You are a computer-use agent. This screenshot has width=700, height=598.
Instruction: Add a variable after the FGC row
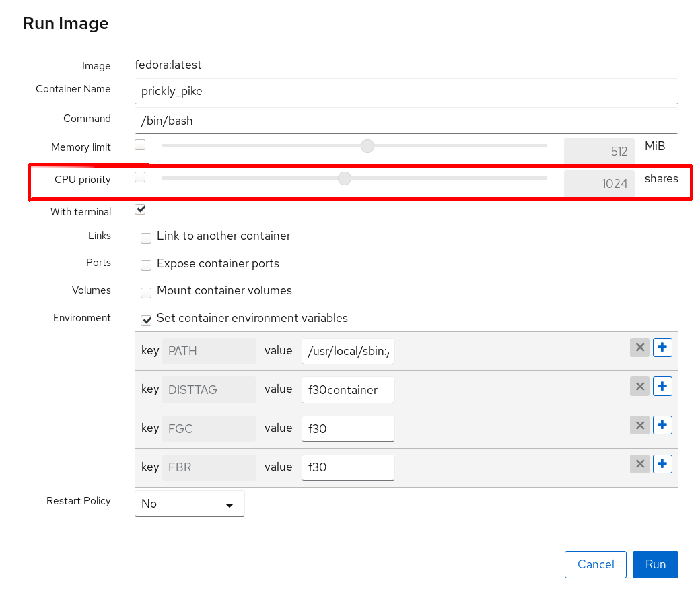(x=662, y=426)
